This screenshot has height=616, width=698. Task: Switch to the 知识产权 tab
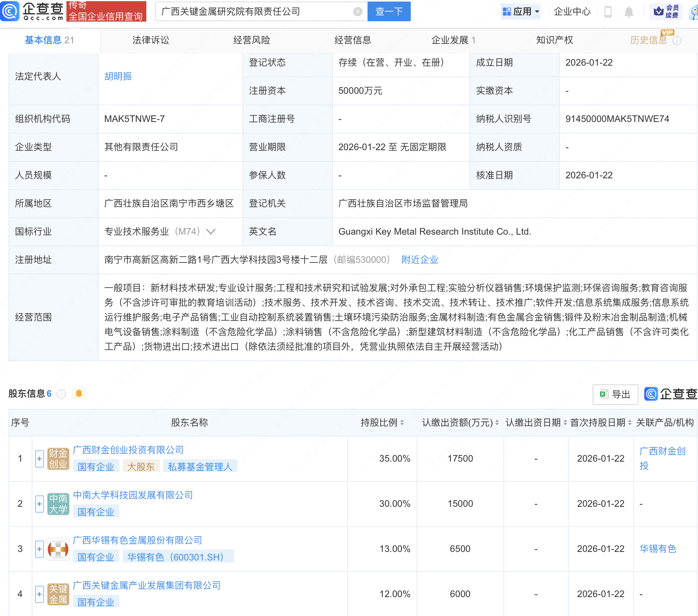point(554,40)
